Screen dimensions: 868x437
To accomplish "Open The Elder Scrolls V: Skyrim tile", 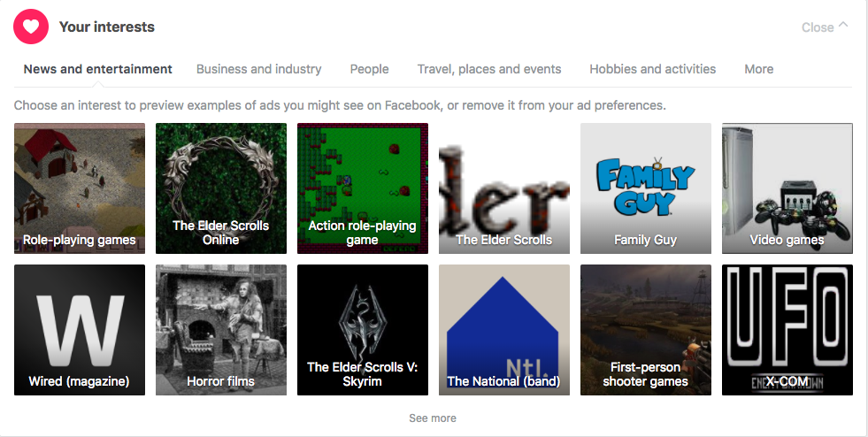I will pyautogui.click(x=363, y=330).
